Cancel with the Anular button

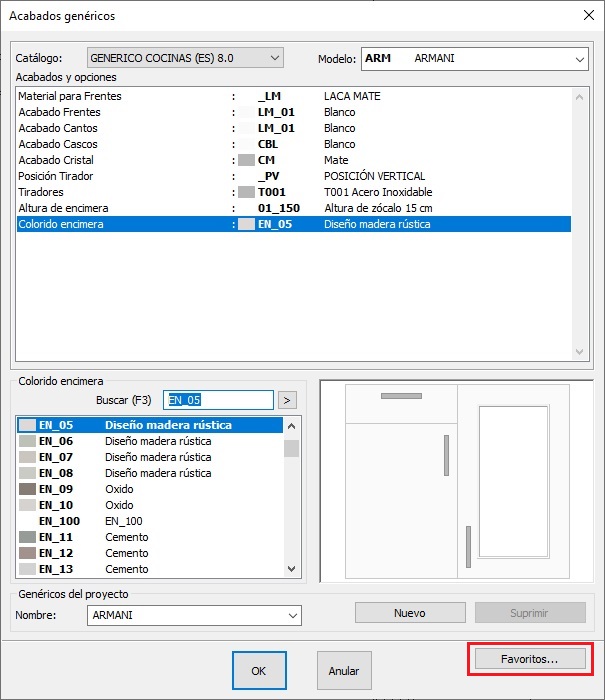click(344, 671)
